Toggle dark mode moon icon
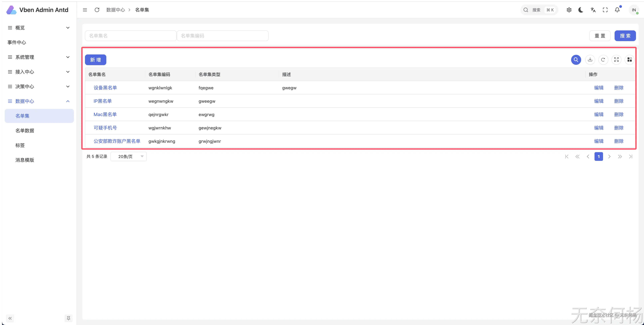Viewport: 644px width, 325px height. pos(581,10)
